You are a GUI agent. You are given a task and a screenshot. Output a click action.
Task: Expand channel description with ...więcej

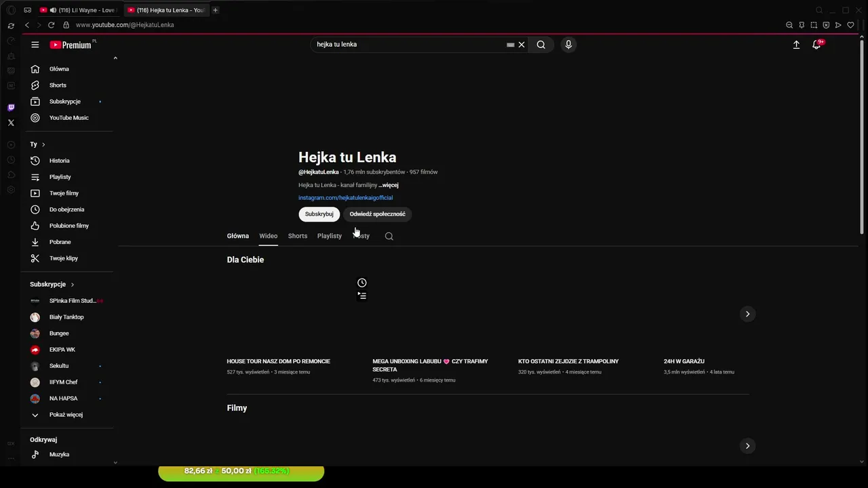[389, 185]
